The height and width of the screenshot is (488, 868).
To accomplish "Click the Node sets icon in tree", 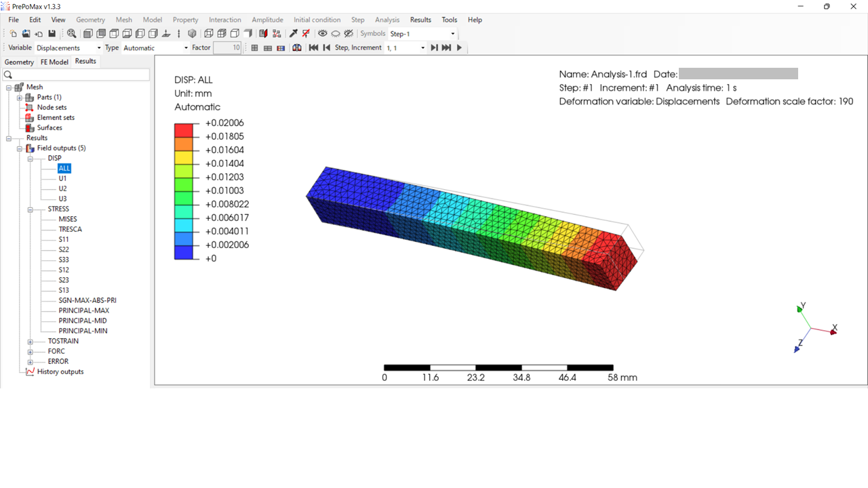I will [30, 107].
